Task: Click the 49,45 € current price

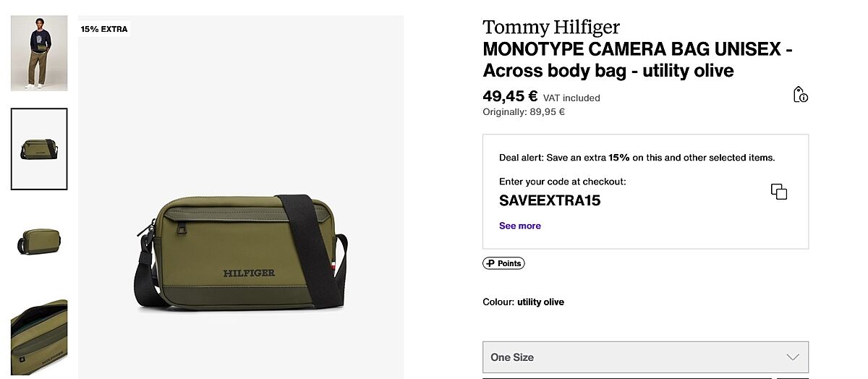Action: [x=510, y=96]
